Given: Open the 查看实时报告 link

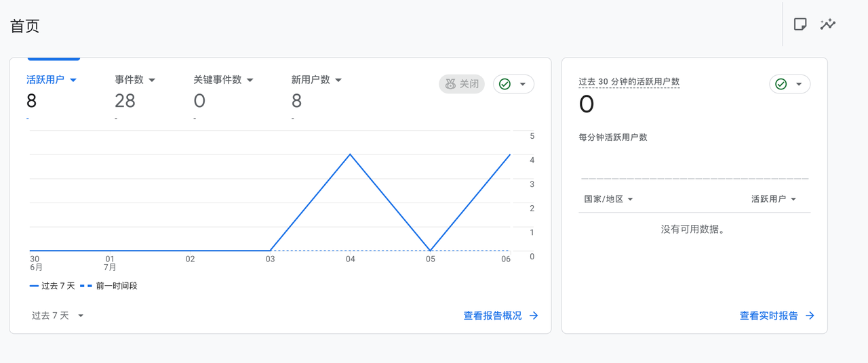Looking at the screenshot, I should click(x=776, y=316).
